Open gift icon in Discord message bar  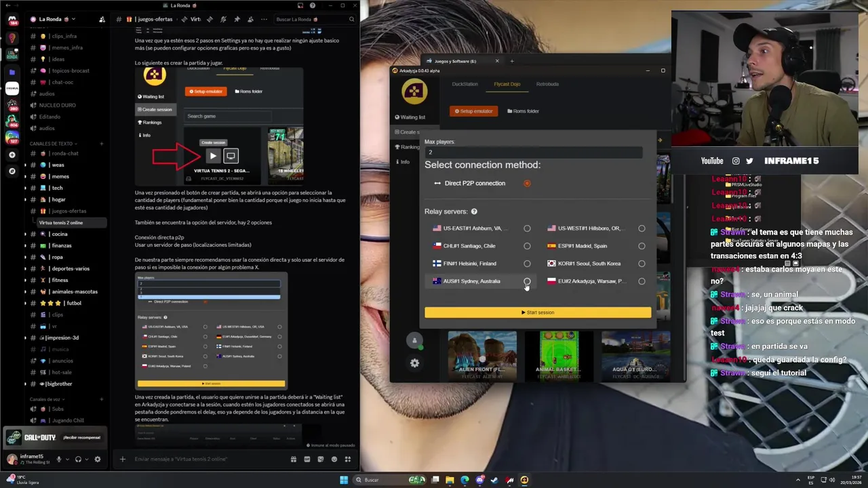(294, 459)
